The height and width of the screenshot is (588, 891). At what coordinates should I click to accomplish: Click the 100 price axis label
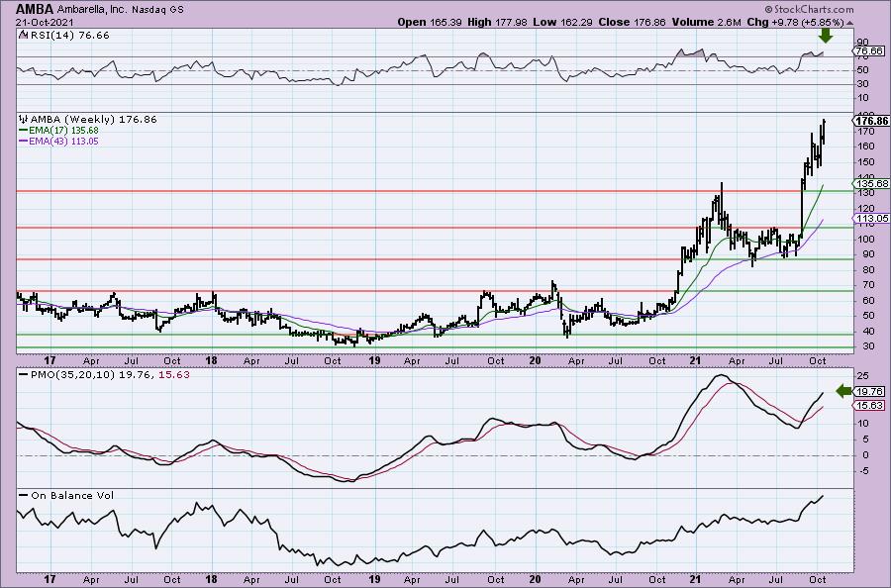866,240
